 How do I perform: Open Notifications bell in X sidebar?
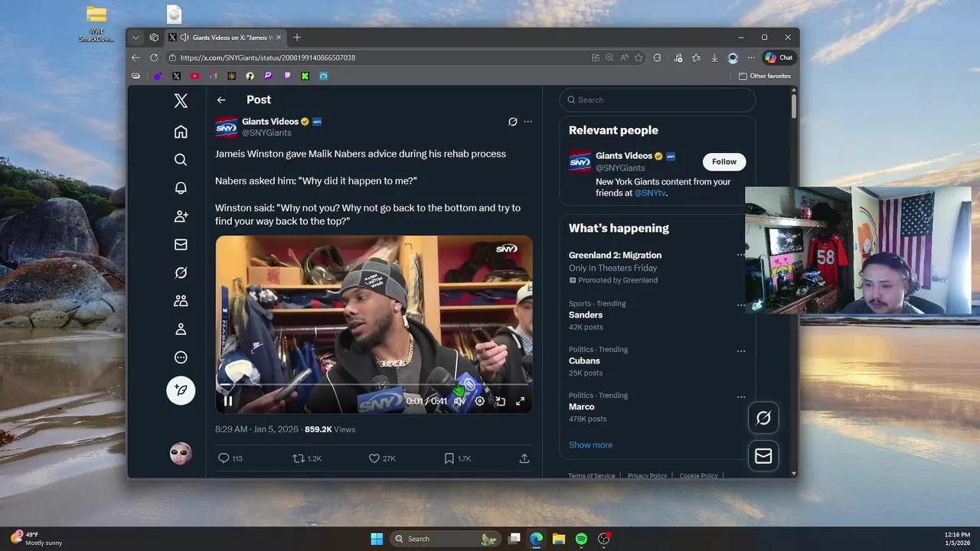(x=181, y=188)
